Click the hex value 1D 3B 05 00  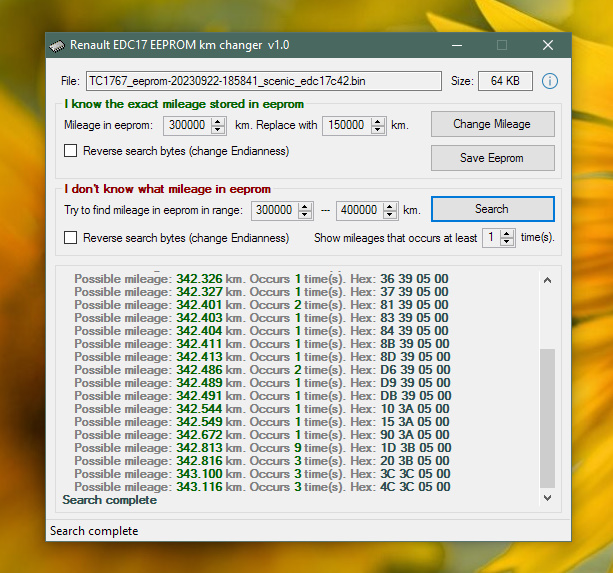416,448
